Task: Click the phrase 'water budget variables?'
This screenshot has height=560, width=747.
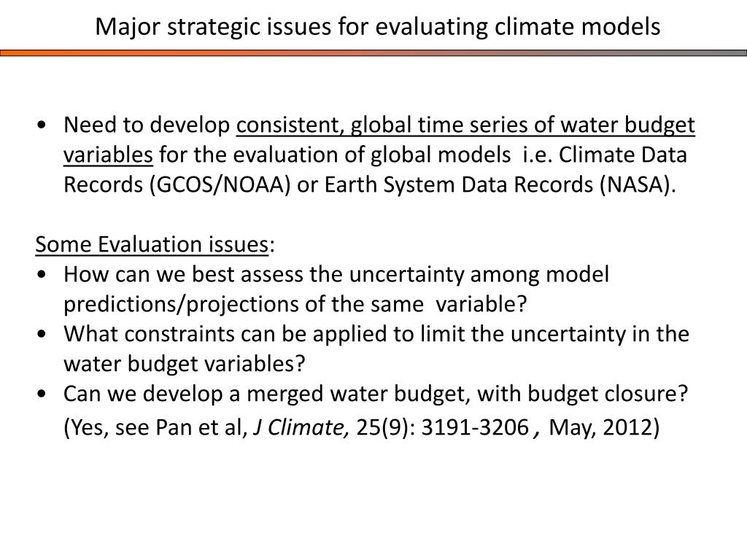Action: [x=184, y=365]
